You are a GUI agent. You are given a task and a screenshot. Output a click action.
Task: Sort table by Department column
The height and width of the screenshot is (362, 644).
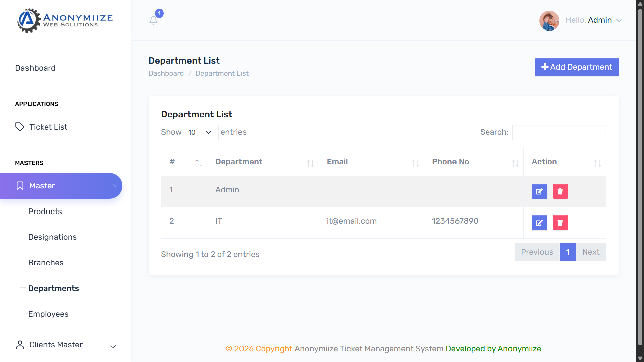point(263,162)
